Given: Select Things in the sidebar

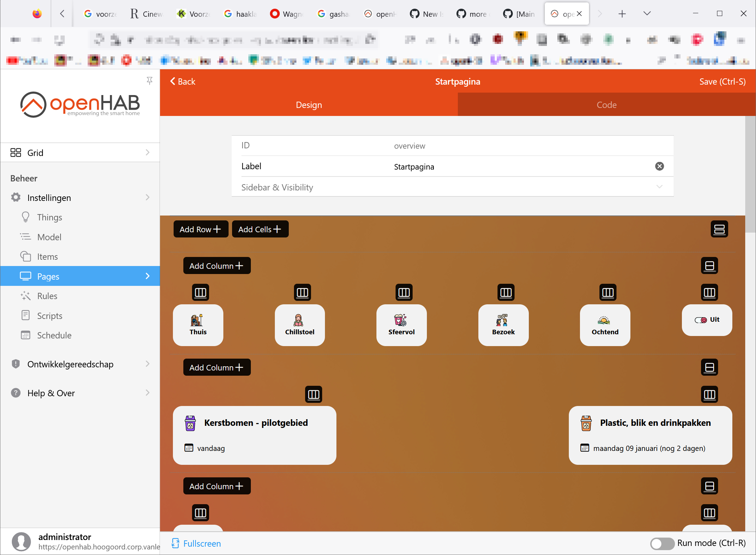Looking at the screenshot, I should point(49,217).
